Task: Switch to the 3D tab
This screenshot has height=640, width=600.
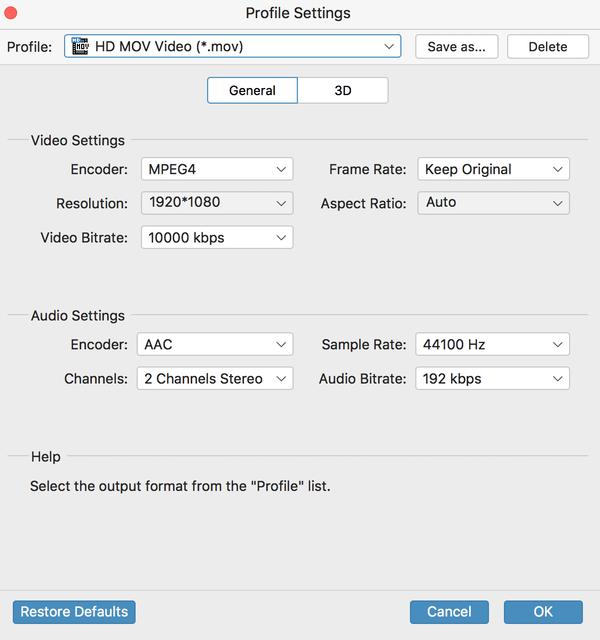Action: tap(343, 91)
